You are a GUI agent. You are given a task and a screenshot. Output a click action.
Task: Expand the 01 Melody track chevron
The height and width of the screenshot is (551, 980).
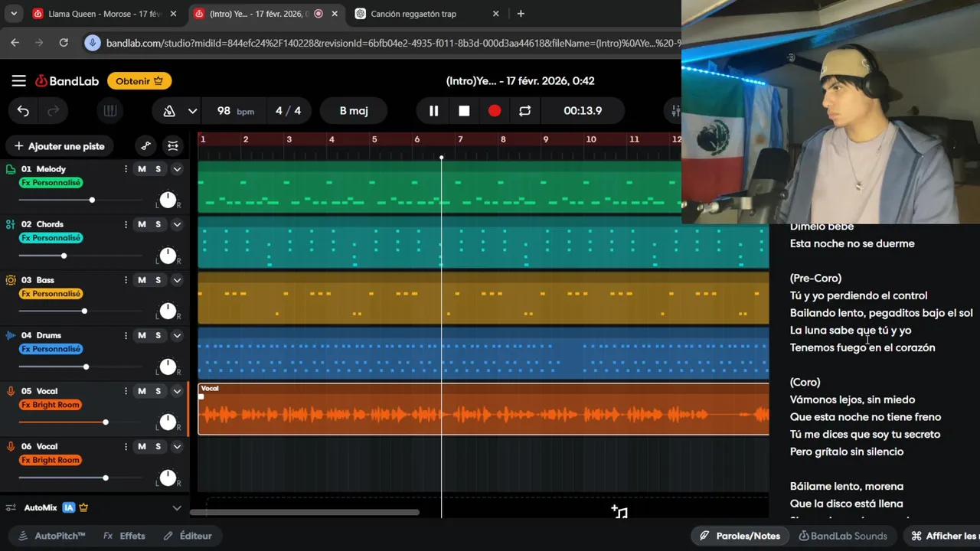click(177, 169)
